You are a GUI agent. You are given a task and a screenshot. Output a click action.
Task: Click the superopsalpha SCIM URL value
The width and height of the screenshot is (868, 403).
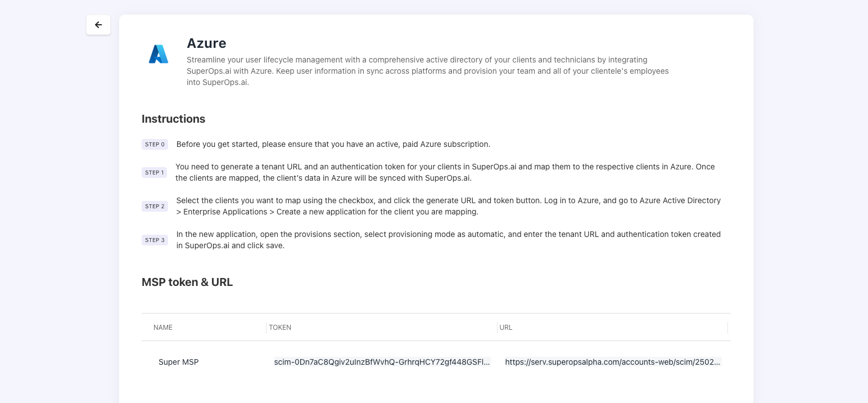point(613,362)
